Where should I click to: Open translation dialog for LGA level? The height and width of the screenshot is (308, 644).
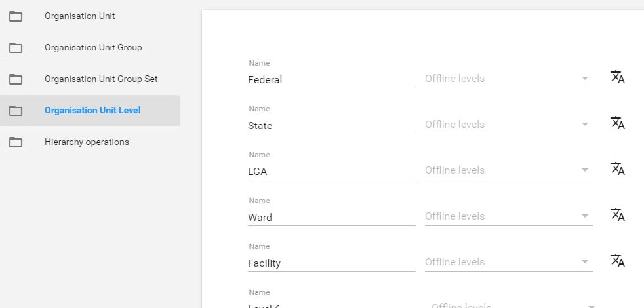[617, 169]
